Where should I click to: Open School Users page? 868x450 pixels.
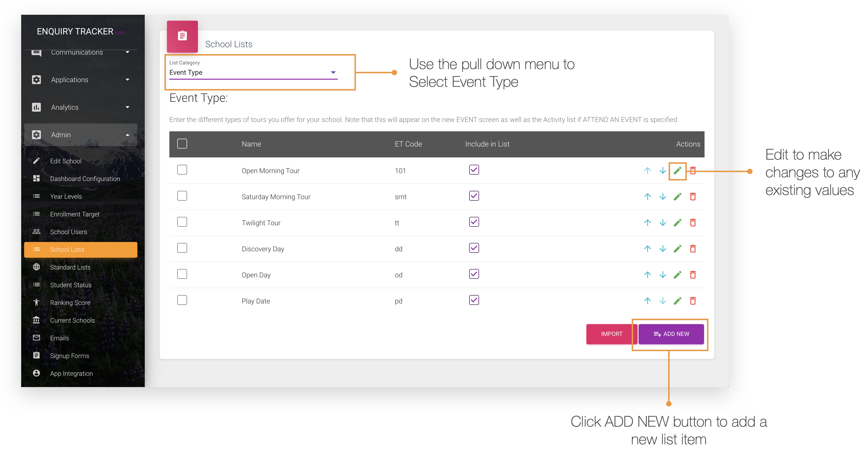(81, 232)
